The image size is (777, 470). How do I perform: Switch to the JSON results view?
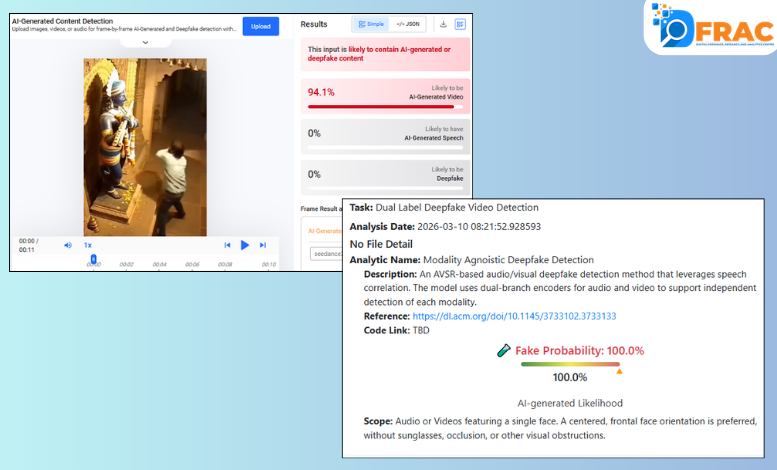coord(407,23)
